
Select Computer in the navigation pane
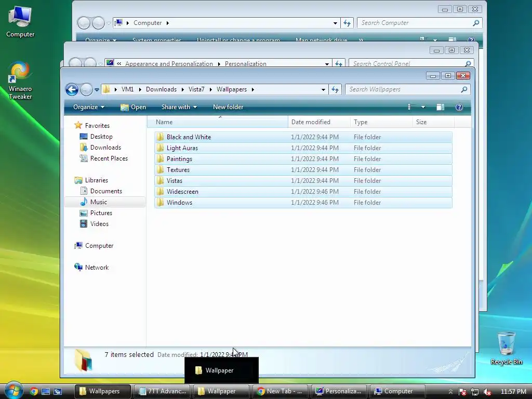point(94,245)
